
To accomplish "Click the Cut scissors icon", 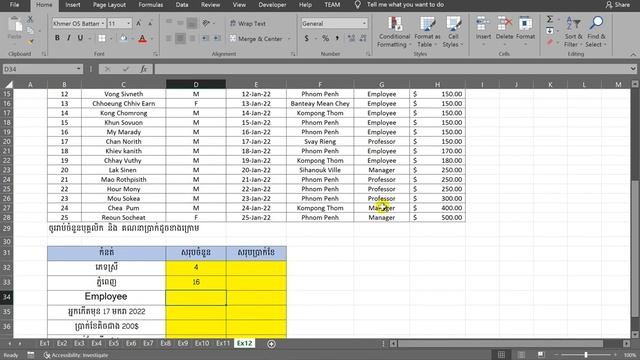I will click(x=30, y=19).
